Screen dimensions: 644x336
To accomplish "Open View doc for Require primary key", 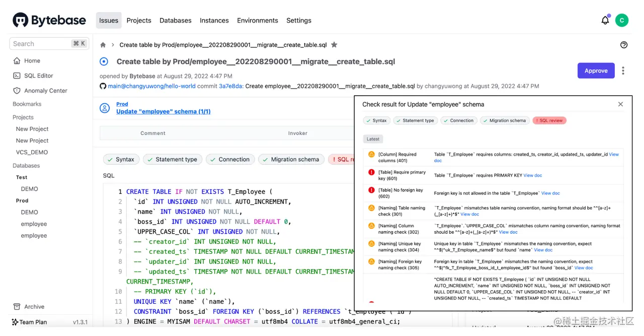I will click(x=532, y=175).
